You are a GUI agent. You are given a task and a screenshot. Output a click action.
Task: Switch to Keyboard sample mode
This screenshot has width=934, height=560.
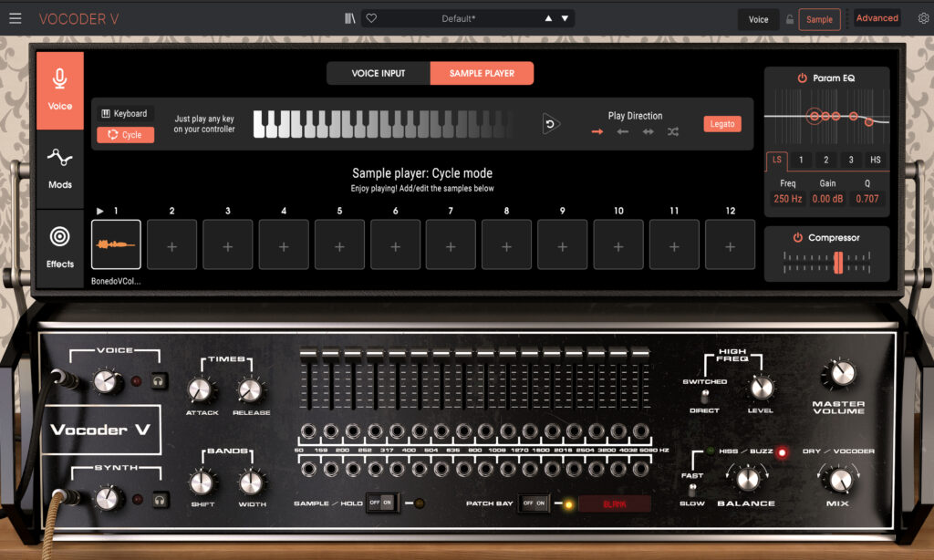point(125,114)
